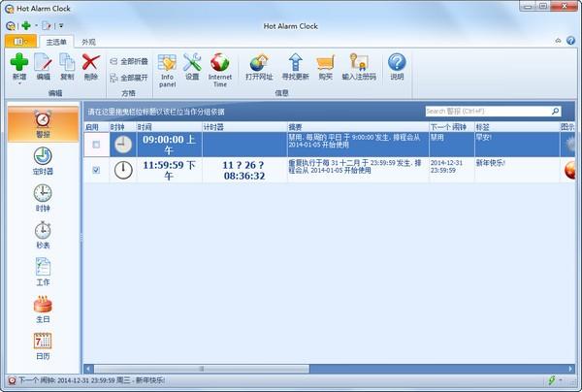Click the shopping cart Buy icon
Image resolution: width=582 pixels, height=392 pixels.
click(325, 65)
